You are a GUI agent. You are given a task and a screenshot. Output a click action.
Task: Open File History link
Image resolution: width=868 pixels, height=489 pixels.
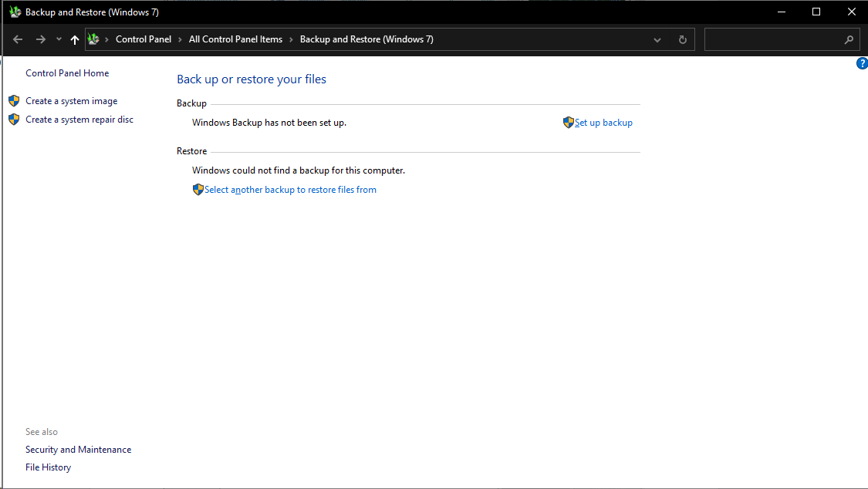[x=48, y=467]
